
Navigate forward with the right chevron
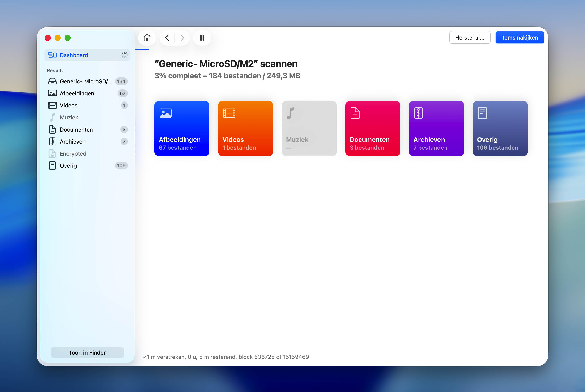[x=182, y=38]
